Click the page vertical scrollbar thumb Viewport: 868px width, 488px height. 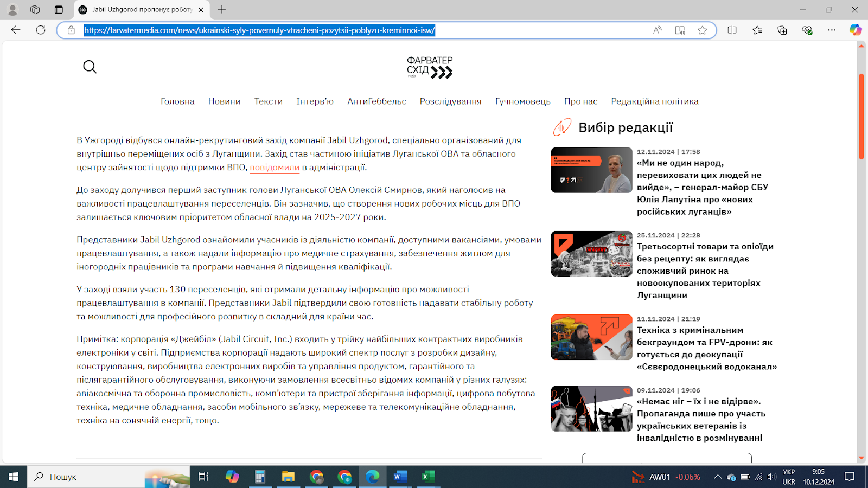click(861, 117)
